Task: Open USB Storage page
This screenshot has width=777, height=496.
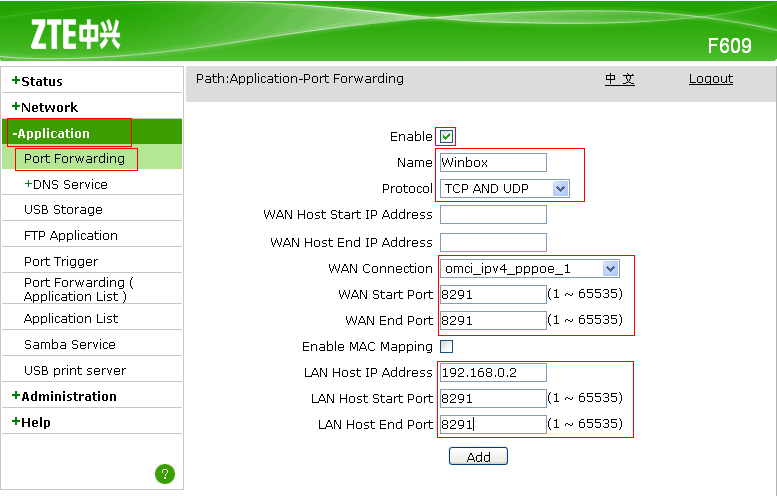Action: click(x=63, y=210)
